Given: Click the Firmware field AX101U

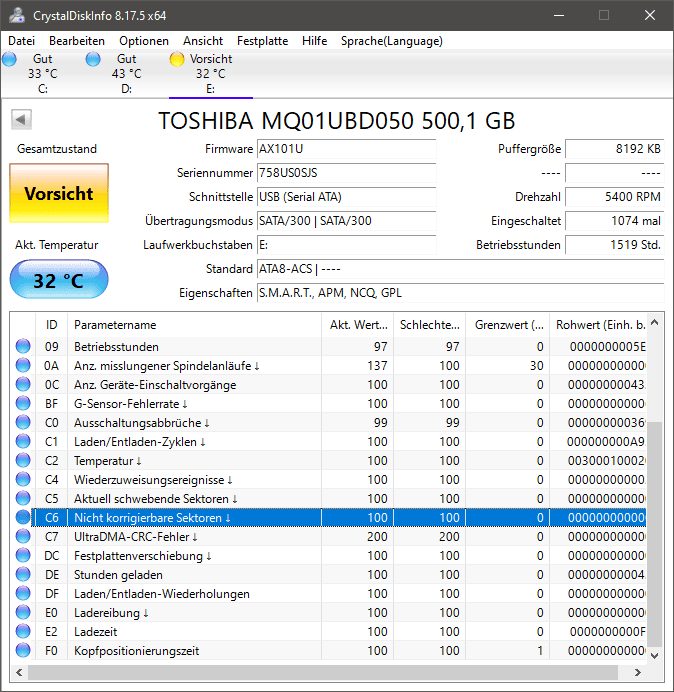Looking at the screenshot, I should pyautogui.click(x=346, y=149).
